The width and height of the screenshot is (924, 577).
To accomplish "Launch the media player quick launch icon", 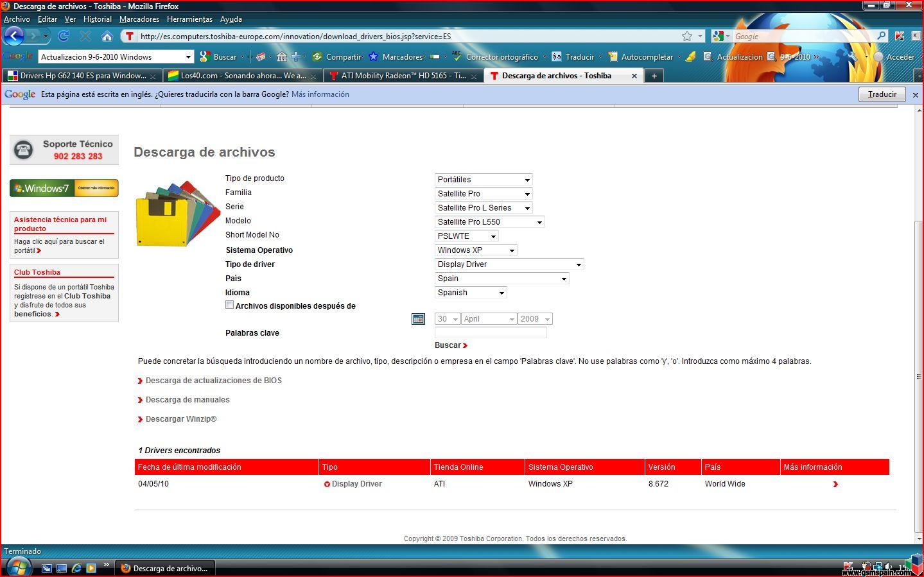I will click(91, 568).
